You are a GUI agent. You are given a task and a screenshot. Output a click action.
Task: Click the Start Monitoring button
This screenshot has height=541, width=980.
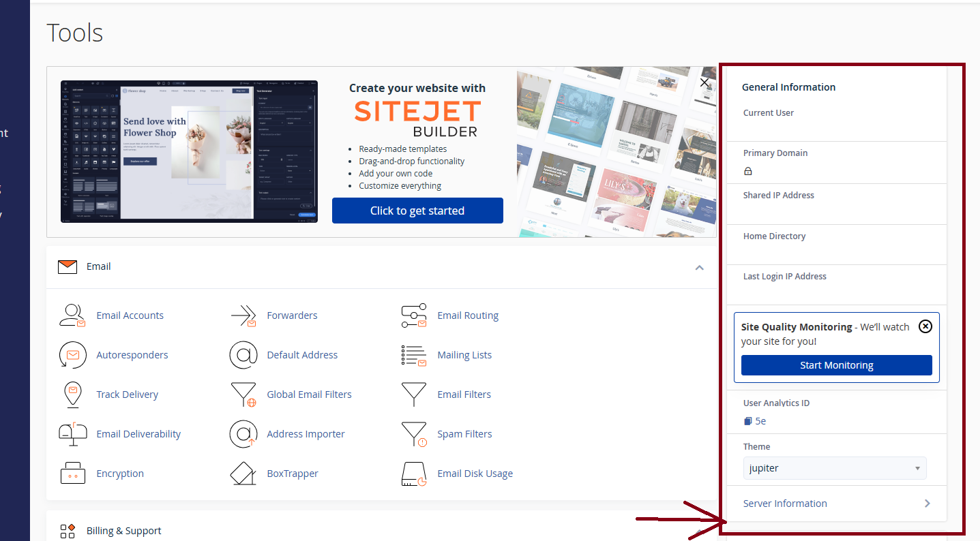pos(837,365)
